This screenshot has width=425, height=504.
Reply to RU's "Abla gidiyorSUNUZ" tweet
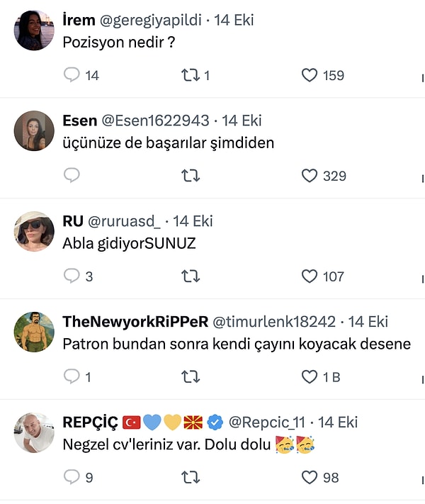pos(72,276)
